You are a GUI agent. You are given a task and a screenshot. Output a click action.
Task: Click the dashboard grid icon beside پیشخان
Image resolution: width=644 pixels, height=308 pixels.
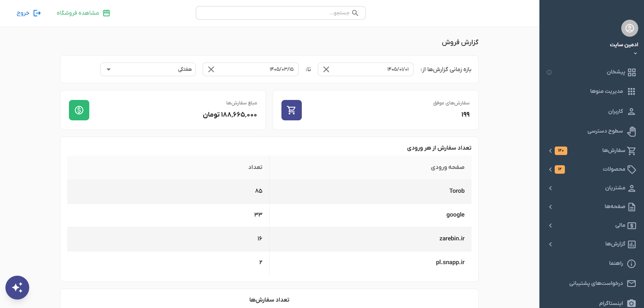click(631, 72)
